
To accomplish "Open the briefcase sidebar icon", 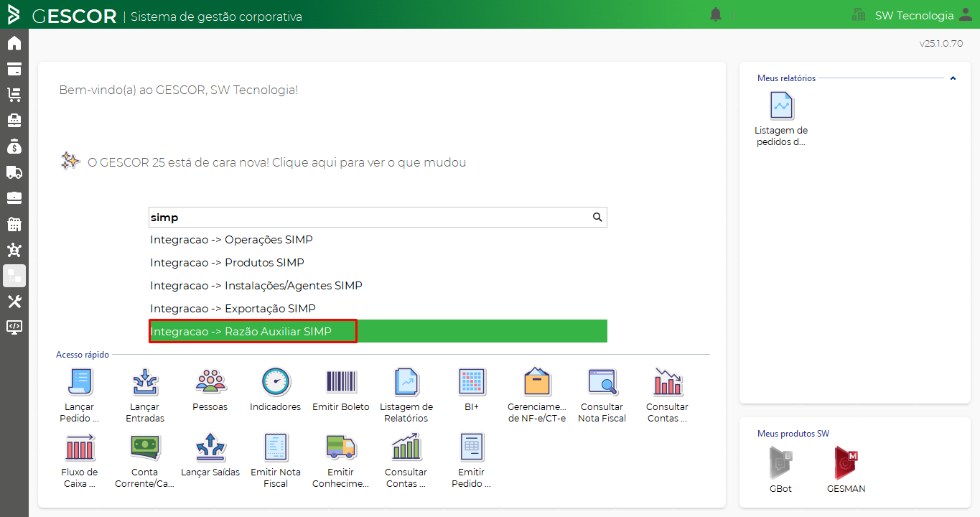I will click(x=14, y=197).
